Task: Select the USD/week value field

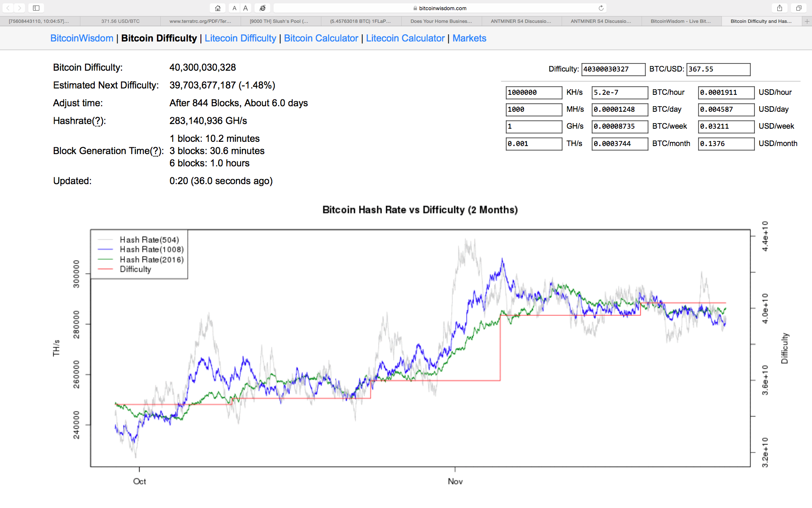Action: (x=726, y=127)
